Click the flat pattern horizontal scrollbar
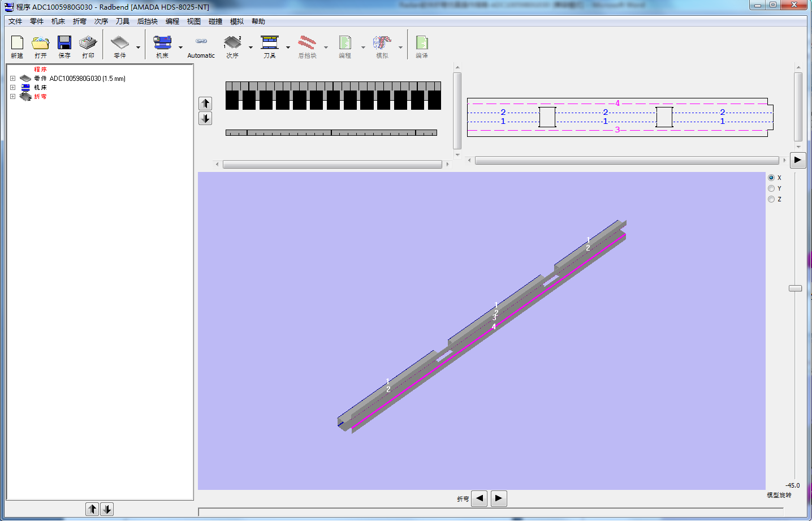This screenshot has height=521, width=812. pos(627,161)
